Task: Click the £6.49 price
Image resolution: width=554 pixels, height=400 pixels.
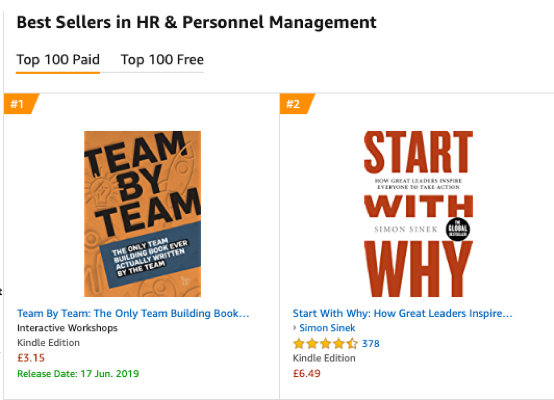Action: coord(307,373)
